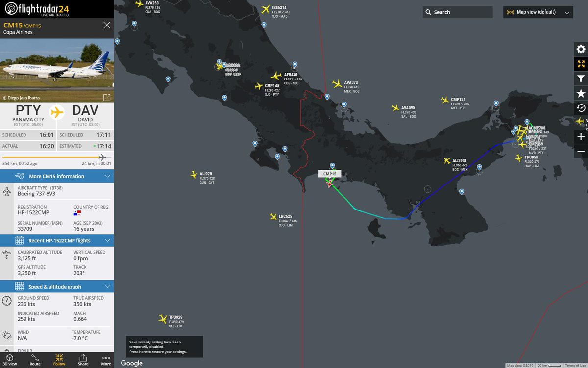588x368 pixels.
Task: Toggle Follow for the aircraft
Action: pos(59,360)
